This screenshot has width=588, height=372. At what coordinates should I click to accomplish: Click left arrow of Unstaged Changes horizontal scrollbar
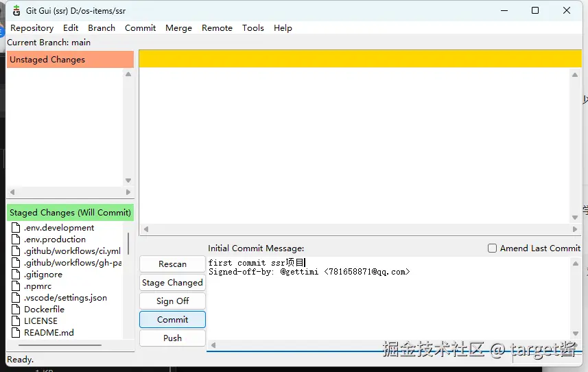[12, 192]
